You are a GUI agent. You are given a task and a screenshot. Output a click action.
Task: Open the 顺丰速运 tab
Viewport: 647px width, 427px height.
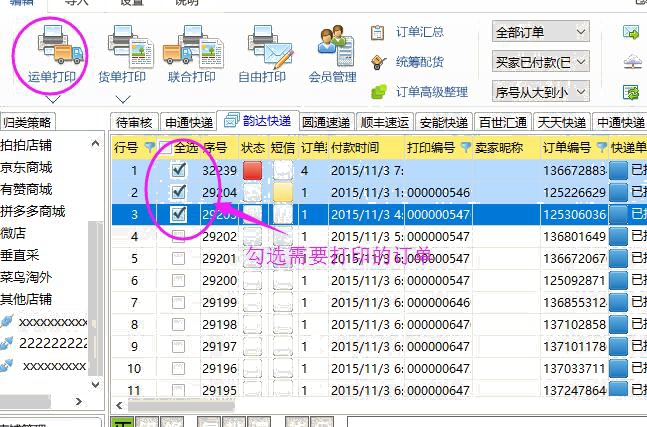click(x=385, y=123)
